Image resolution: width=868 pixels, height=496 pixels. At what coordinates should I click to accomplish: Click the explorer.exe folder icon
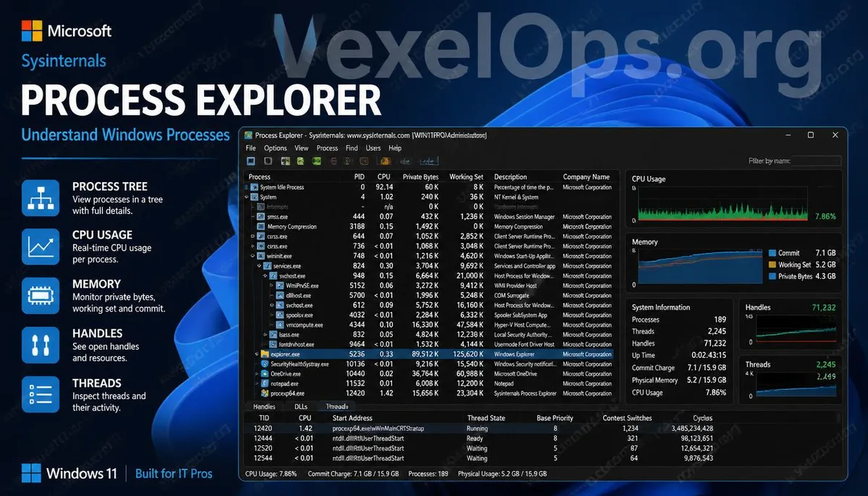pos(265,354)
